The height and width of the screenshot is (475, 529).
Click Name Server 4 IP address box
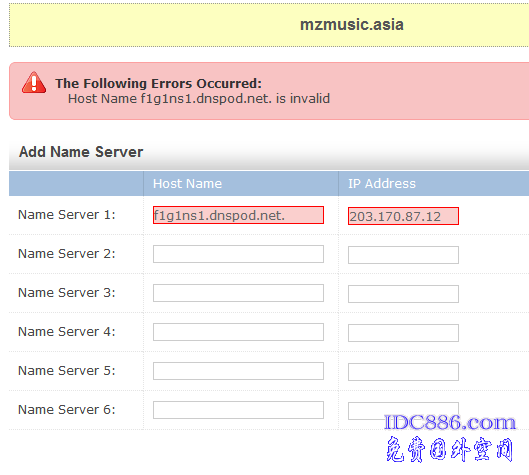coord(403,333)
